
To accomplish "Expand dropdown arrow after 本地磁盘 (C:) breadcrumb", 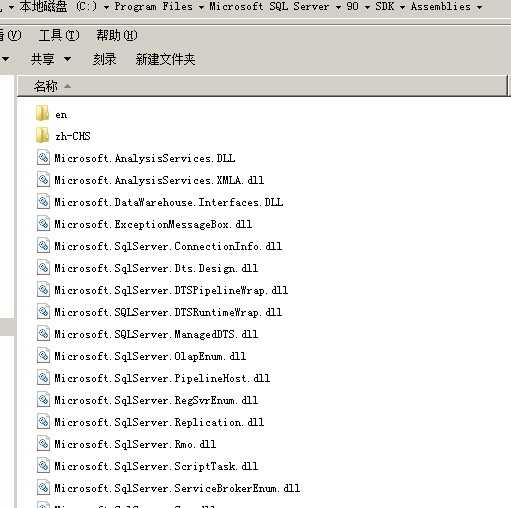I will pyautogui.click(x=106, y=7).
